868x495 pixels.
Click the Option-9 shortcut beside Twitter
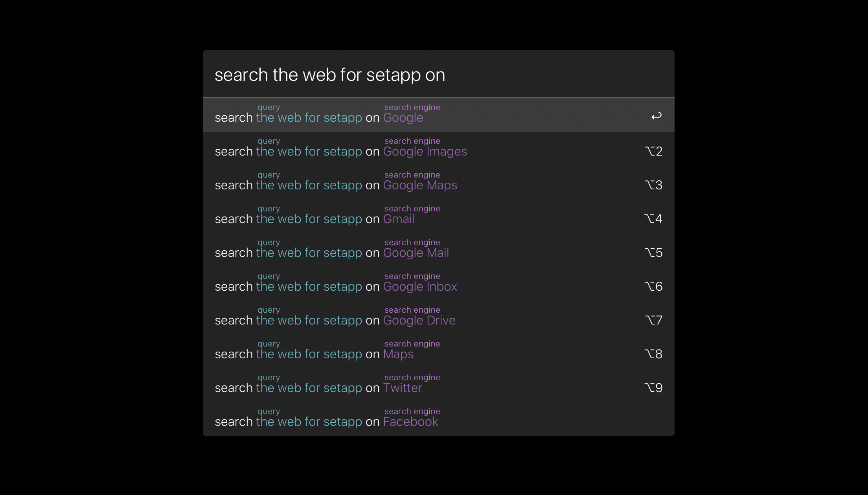[653, 388]
